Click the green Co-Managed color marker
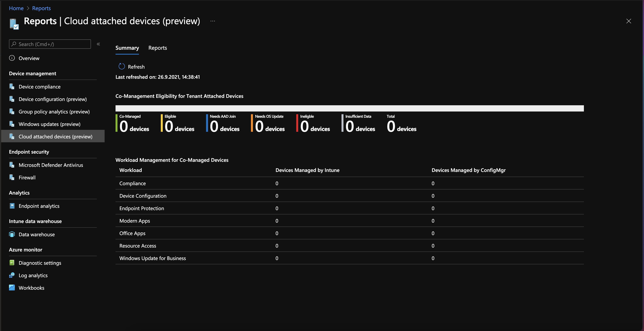This screenshot has width=644, height=331. 117,123
